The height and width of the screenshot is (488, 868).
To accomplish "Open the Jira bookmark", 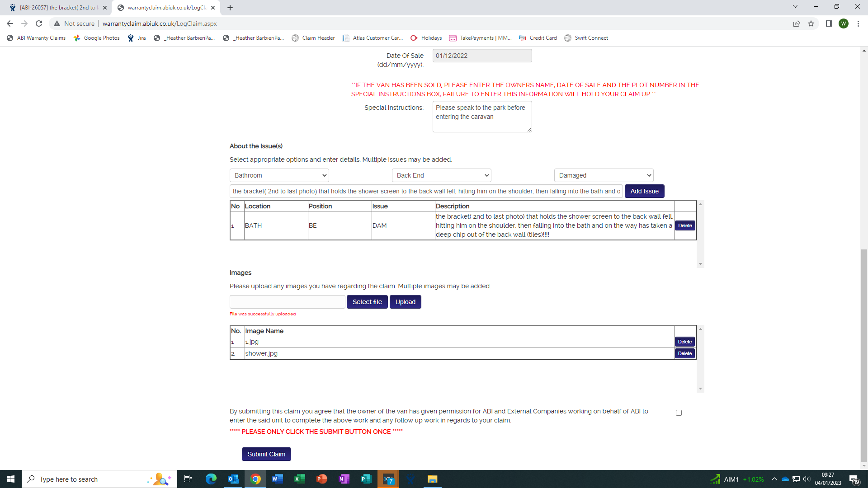I will click(x=137, y=38).
